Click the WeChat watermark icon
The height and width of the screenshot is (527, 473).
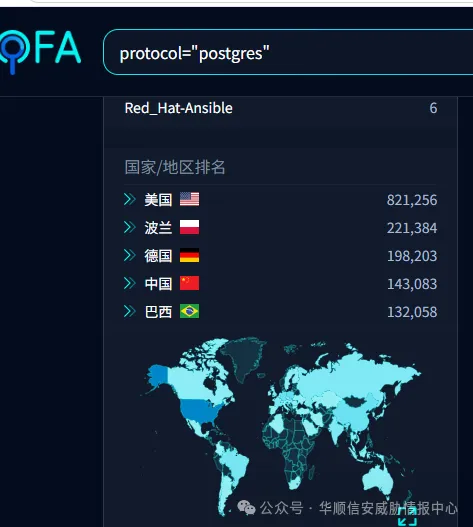(246, 508)
